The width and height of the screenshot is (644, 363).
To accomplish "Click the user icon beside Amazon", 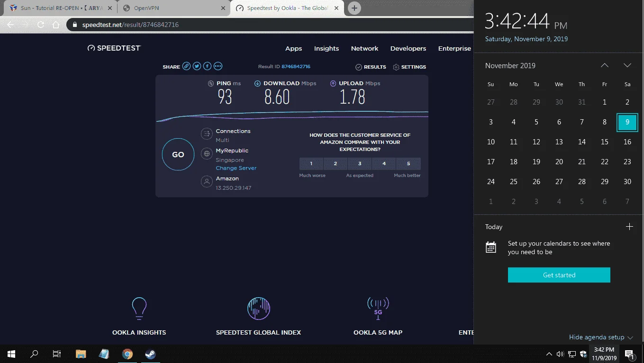I will tap(207, 181).
